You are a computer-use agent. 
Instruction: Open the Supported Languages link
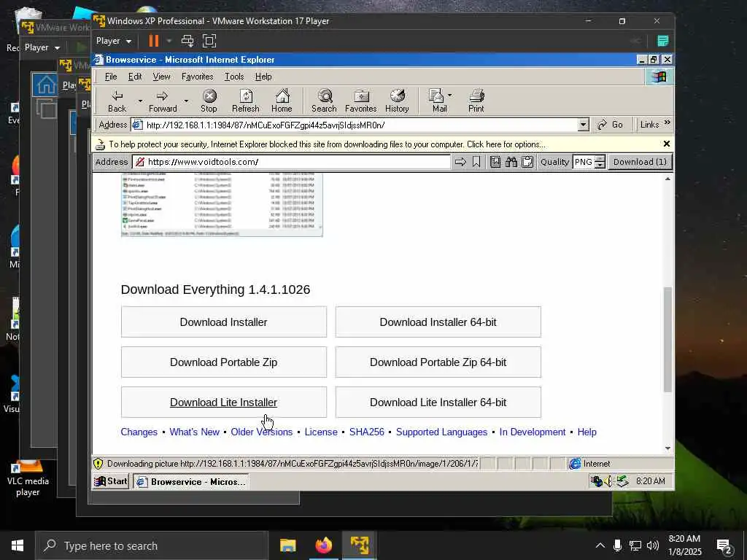[441, 432]
